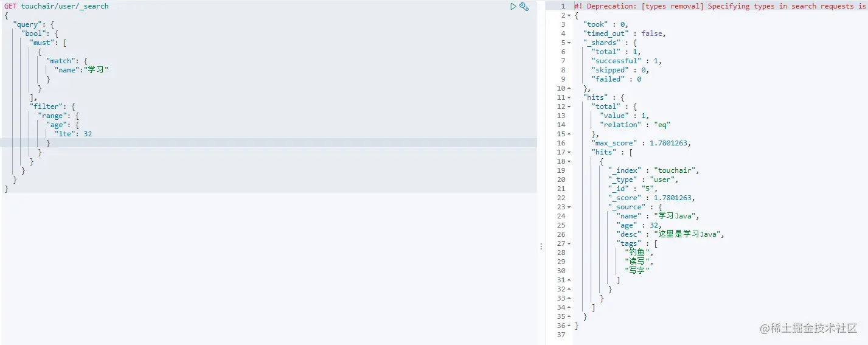Fold the inner "hits" array on line 17
The width and height of the screenshot is (868, 345).
[x=569, y=152]
